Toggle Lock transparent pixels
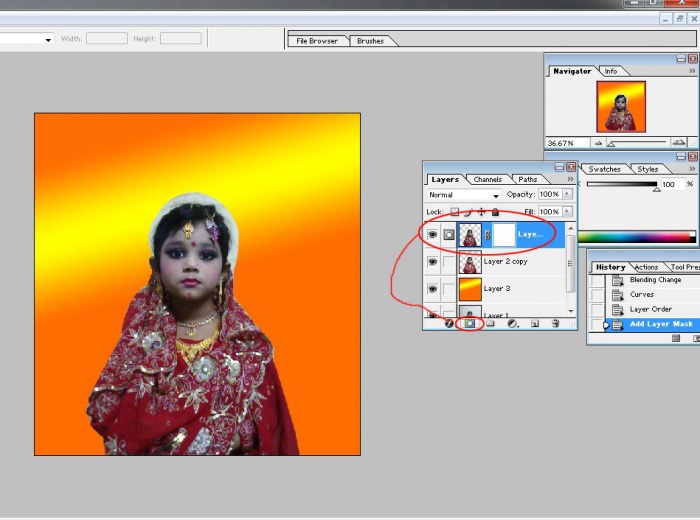 [x=454, y=212]
